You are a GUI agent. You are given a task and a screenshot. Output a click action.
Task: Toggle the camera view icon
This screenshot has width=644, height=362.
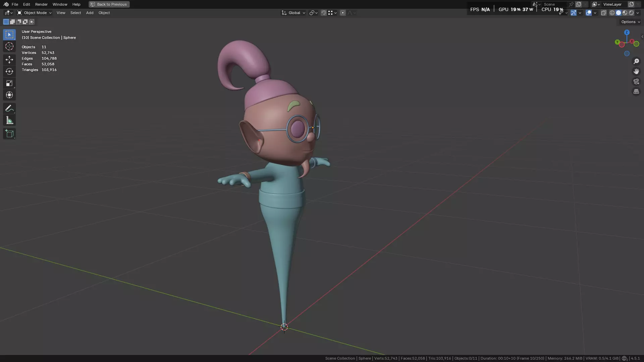(x=636, y=81)
